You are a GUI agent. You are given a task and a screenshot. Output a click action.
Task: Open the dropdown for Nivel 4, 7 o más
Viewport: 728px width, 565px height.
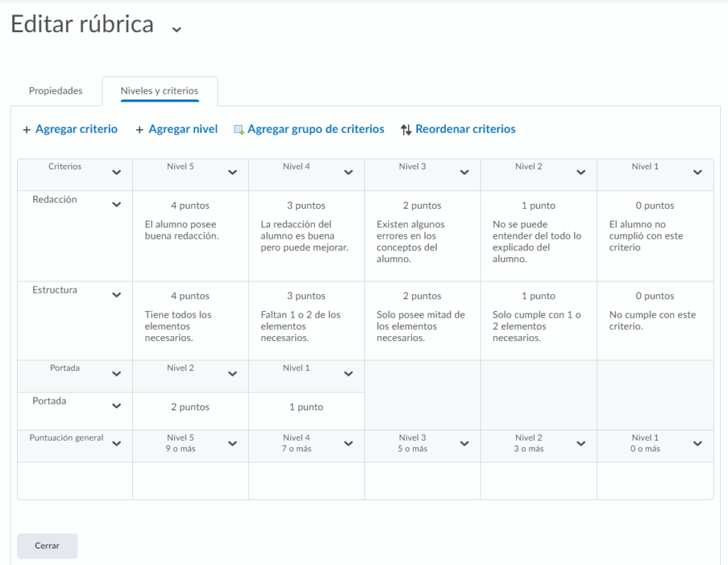pos(348,443)
